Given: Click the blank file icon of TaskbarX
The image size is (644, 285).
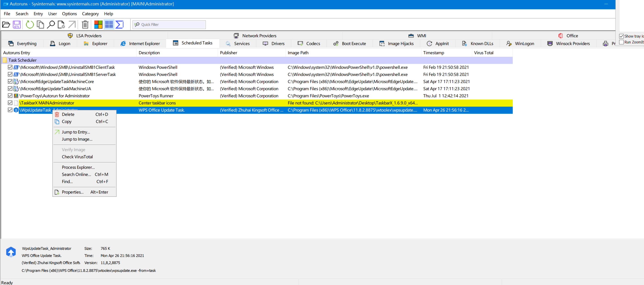Looking at the screenshot, I should pyautogui.click(x=16, y=103).
